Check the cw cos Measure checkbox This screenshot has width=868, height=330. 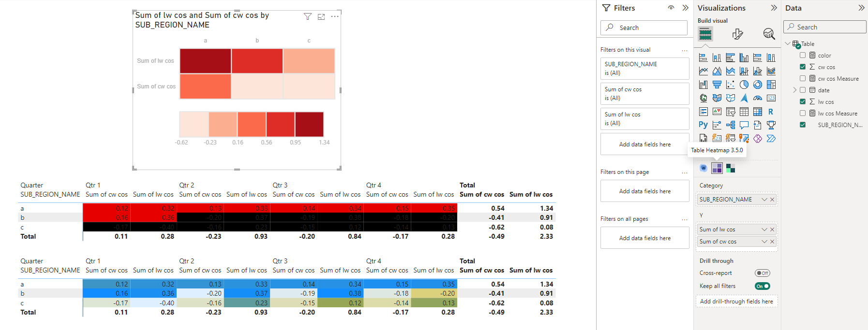pos(803,78)
